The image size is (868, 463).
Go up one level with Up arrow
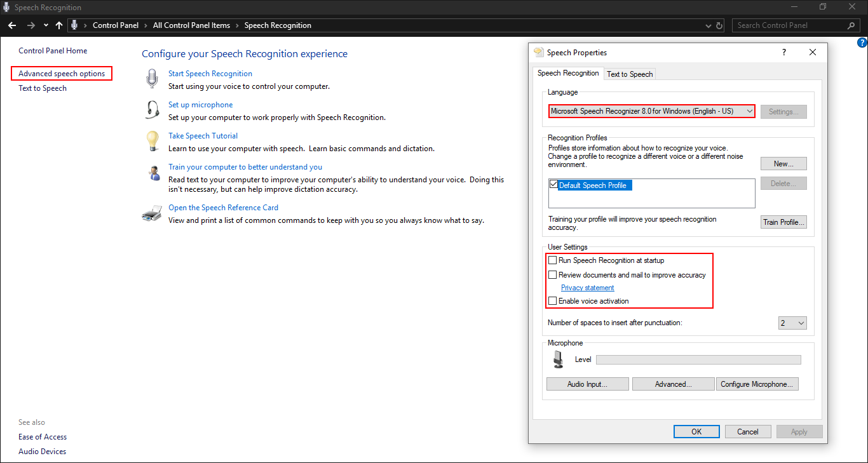tap(59, 25)
